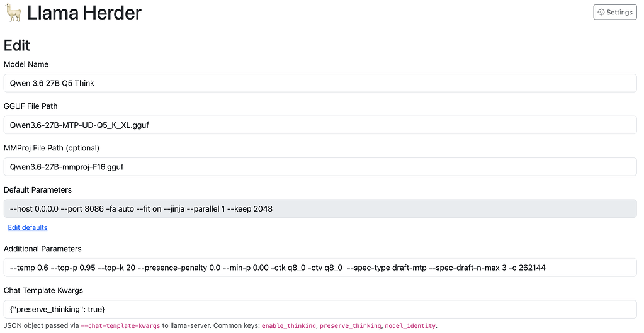Viewport: 644px width, 333px height.
Task: Click the Additional Parameters input field
Action: [320, 268]
